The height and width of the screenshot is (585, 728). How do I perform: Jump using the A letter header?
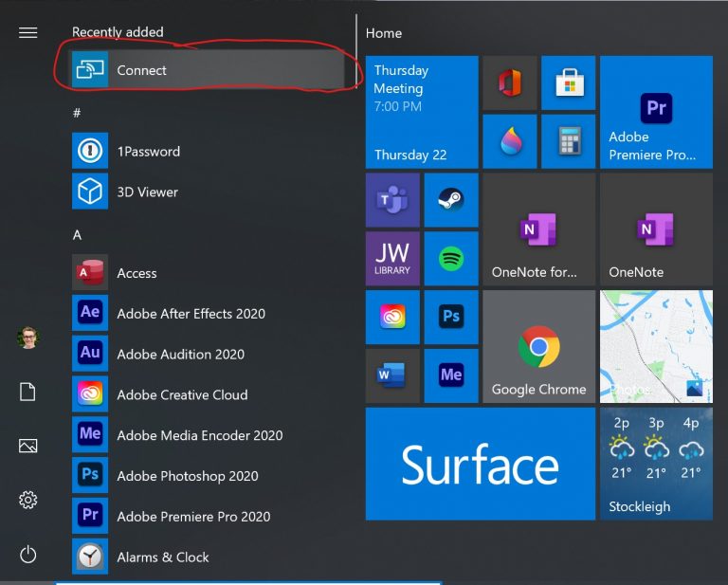pyautogui.click(x=77, y=235)
